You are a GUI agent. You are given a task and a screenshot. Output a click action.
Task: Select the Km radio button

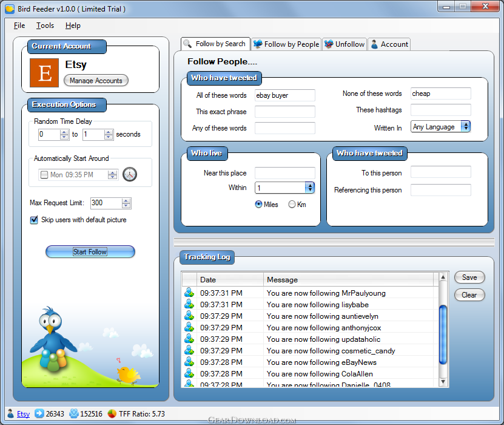click(x=292, y=204)
